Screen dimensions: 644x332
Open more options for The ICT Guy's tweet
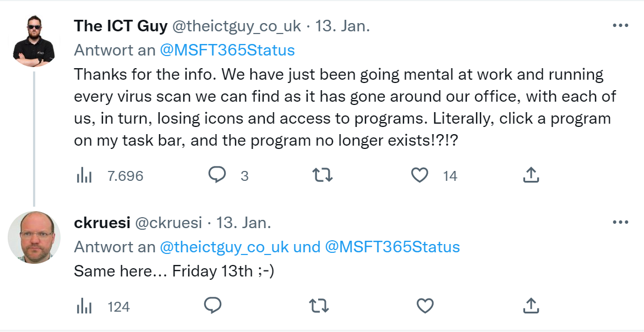point(620,25)
